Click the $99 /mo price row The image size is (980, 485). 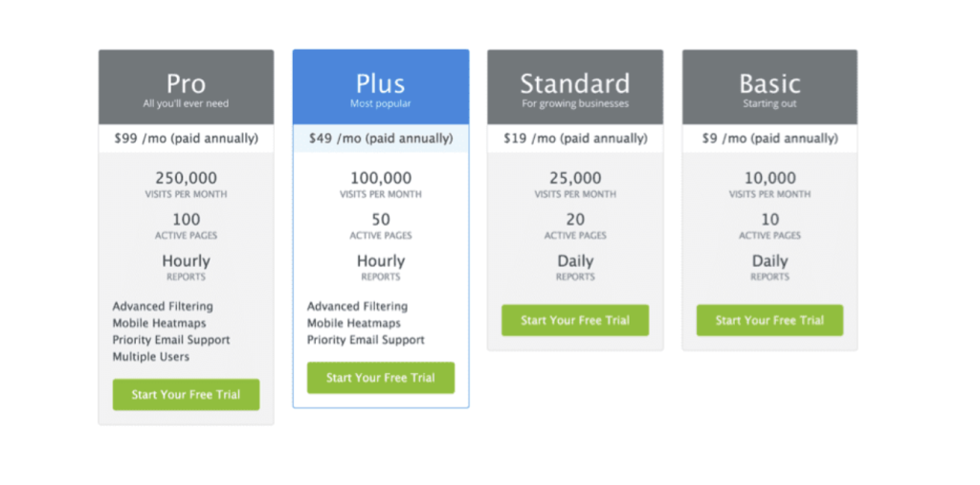pos(187,138)
